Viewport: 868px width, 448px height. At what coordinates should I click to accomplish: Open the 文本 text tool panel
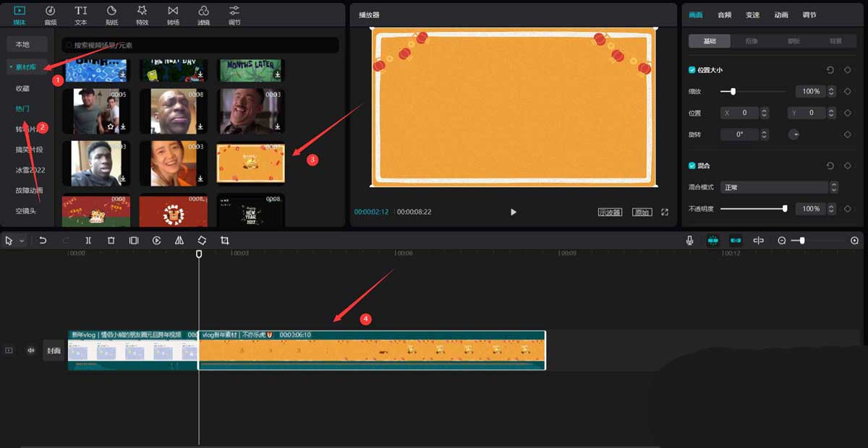coord(81,15)
